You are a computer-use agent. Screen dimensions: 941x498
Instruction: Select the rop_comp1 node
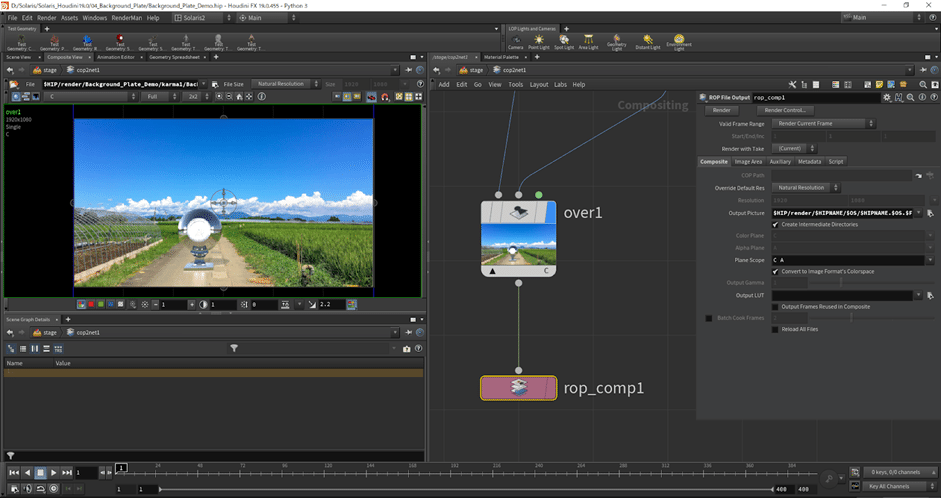(x=519, y=388)
